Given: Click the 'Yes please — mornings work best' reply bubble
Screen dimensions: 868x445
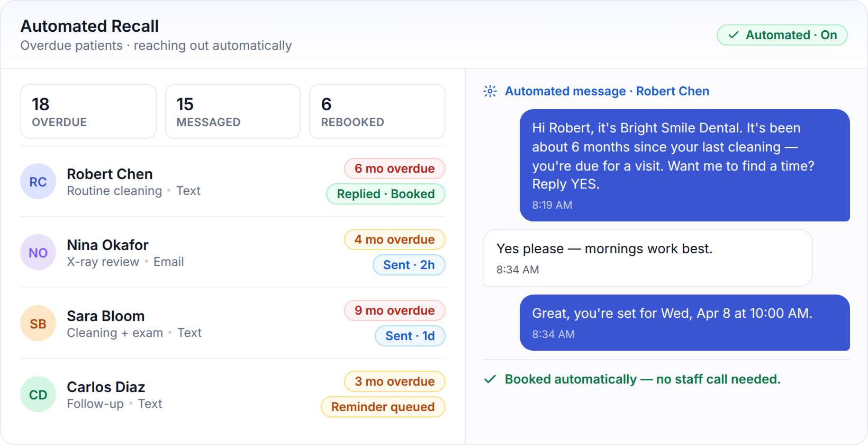Looking at the screenshot, I should [x=648, y=258].
